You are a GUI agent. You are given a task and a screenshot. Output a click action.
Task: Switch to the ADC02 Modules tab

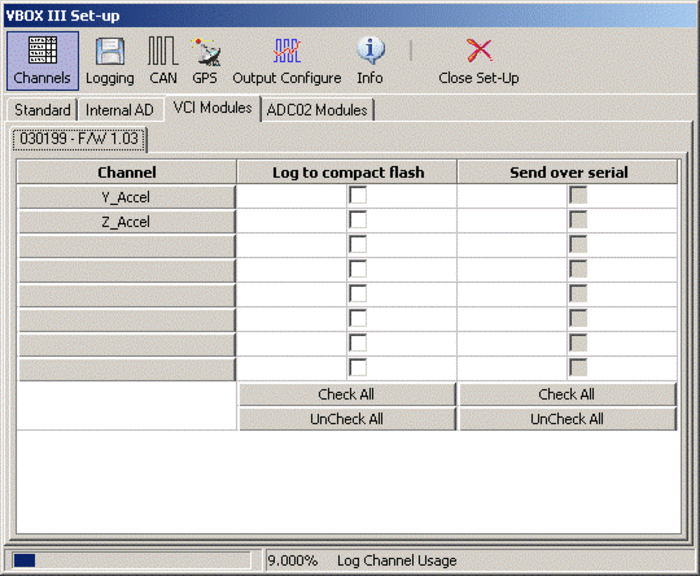[x=317, y=110]
